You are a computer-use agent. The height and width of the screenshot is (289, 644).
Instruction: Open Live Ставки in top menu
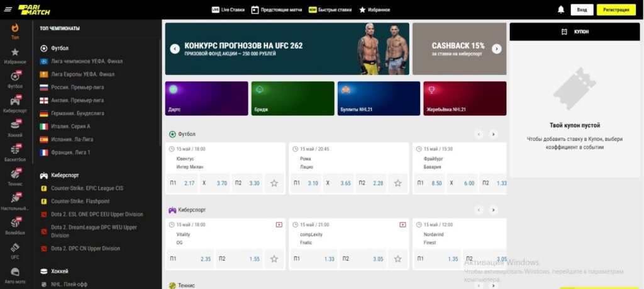(228, 10)
